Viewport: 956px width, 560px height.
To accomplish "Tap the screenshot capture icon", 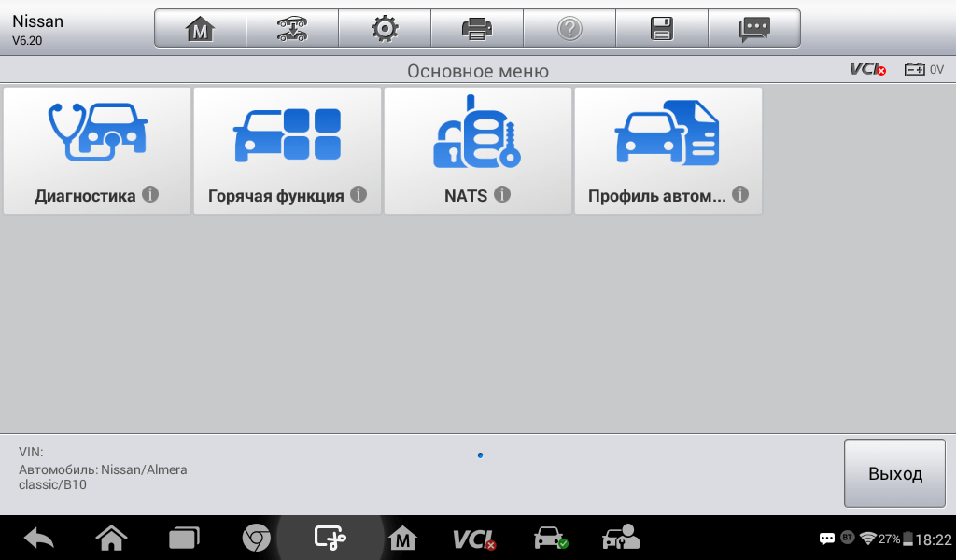I will [x=330, y=539].
